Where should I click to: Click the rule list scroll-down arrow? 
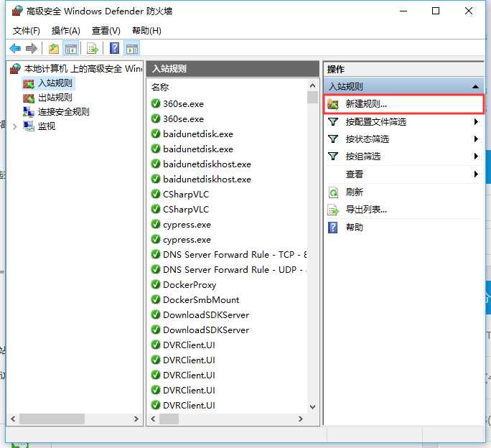coord(312,407)
